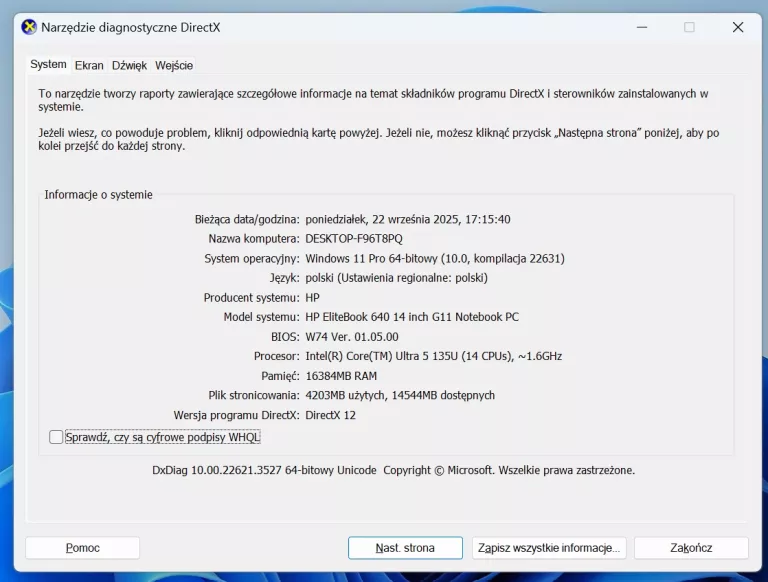Click the Intel Core Ultra 5 processor value

pos(433,356)
